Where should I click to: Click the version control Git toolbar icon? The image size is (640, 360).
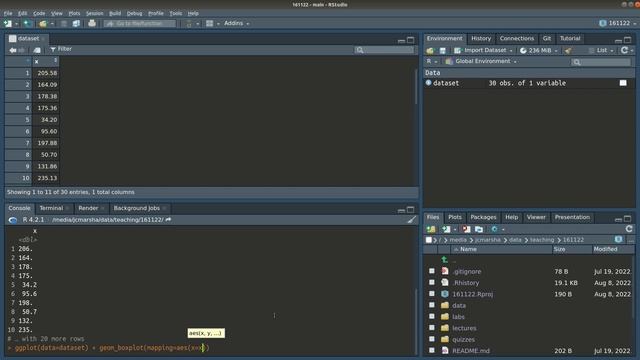point(189,23)
